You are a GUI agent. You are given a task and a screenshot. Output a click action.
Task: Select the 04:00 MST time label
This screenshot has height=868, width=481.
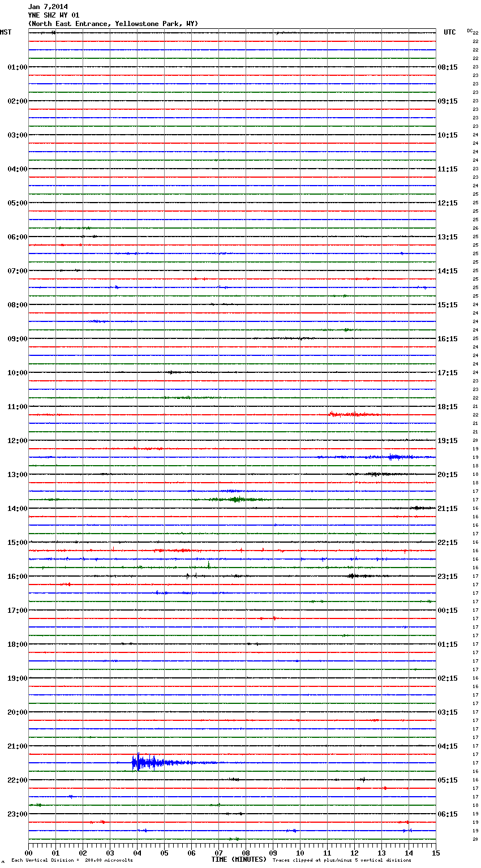click(x=18, y=169)
